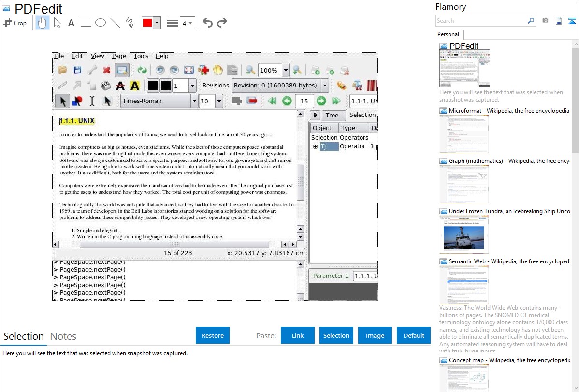Open the Help menu in PDFedit
Viewport: 579px width, 392px height.
click(162, 56)
